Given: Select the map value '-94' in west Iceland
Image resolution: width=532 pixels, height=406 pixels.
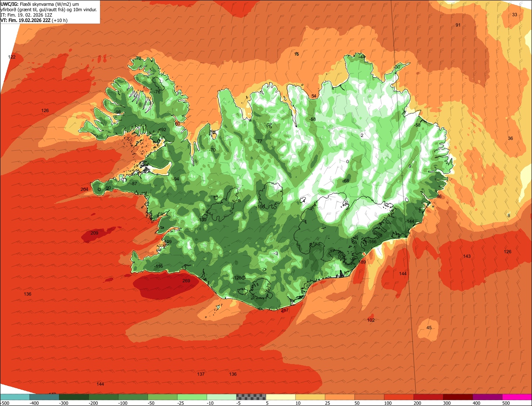Looking at the screenshot, I should (176, 179).
